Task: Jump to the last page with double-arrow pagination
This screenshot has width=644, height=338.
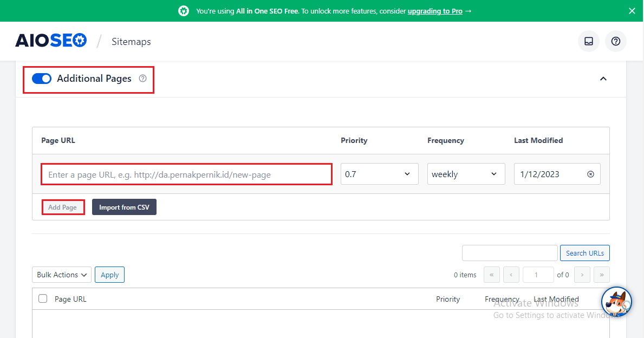Action: 601,275
